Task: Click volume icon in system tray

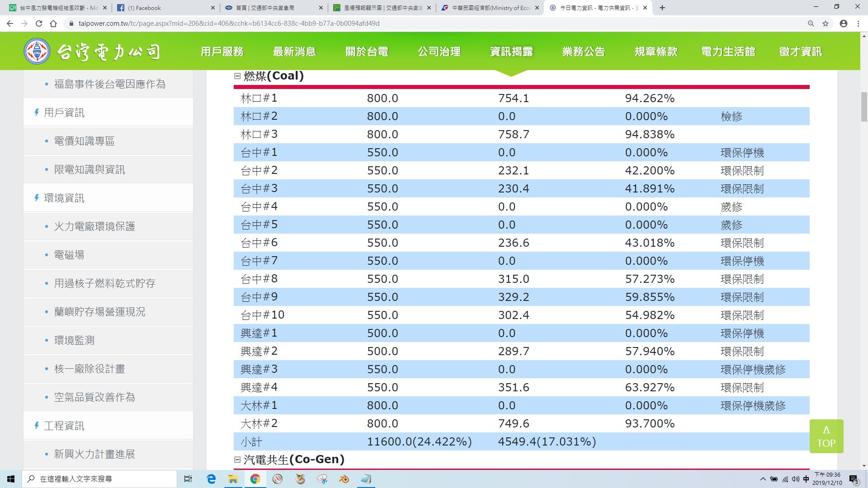Action: [x=796, y=479]
